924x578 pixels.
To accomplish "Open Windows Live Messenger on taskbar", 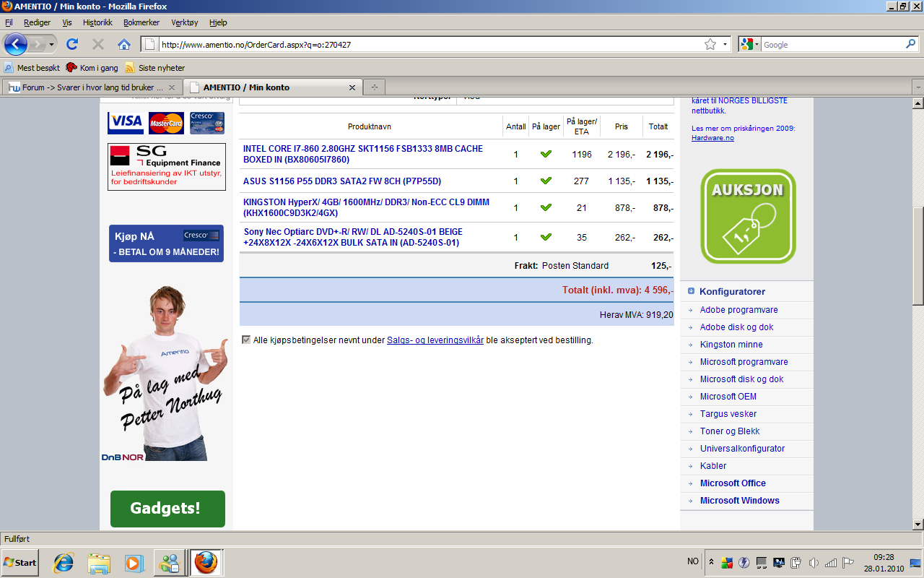I will pos(170,562).
